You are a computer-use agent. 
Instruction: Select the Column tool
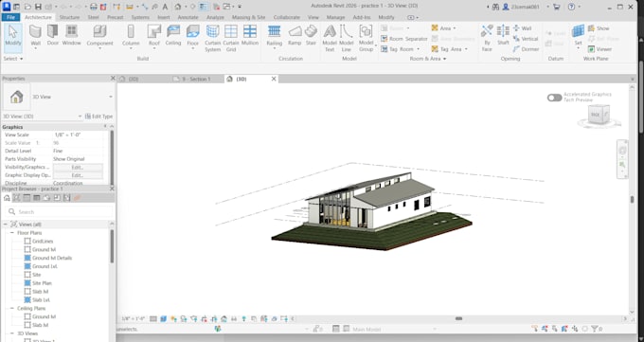click(131, 36)
